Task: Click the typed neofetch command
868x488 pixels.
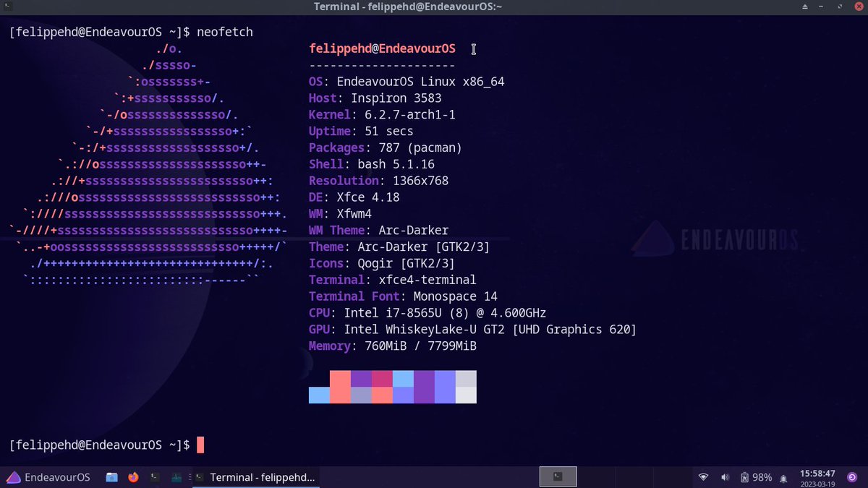Action: [x=225, y=33]
